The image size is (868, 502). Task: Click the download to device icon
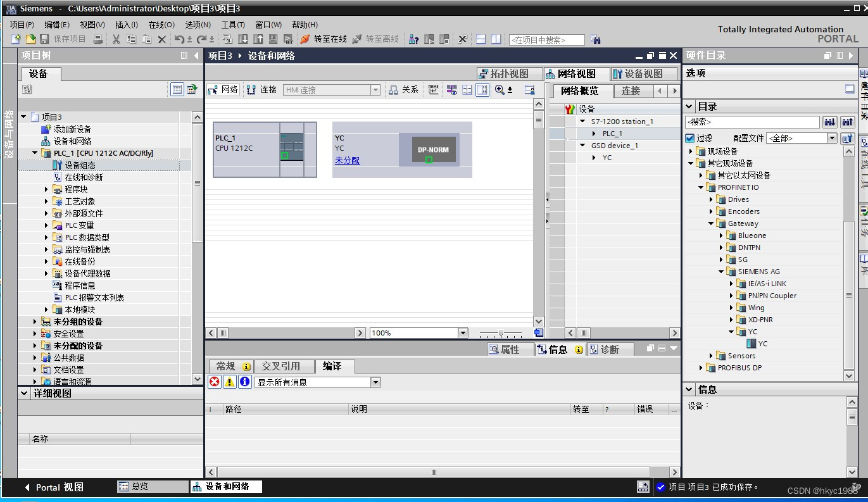[x=242, y=39]
